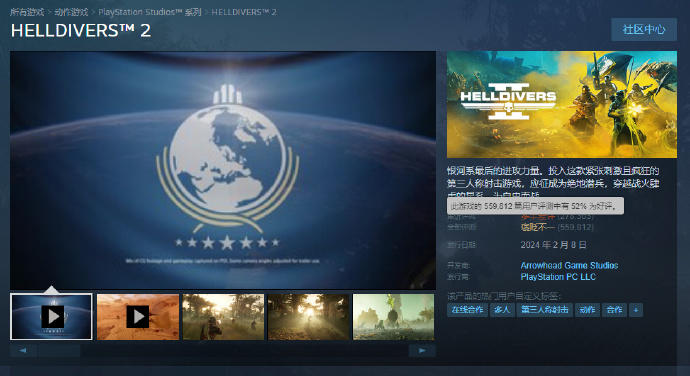Open PlayStation PC LLC publisher link
The width and height of the screenshot is (690, 376).
pos(558,277)
